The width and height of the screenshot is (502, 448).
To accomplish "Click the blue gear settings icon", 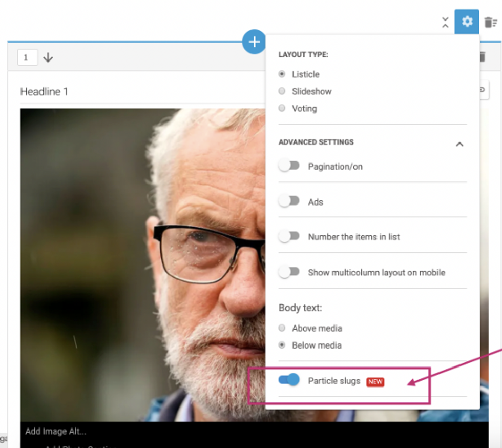I will tap(467, 22).
